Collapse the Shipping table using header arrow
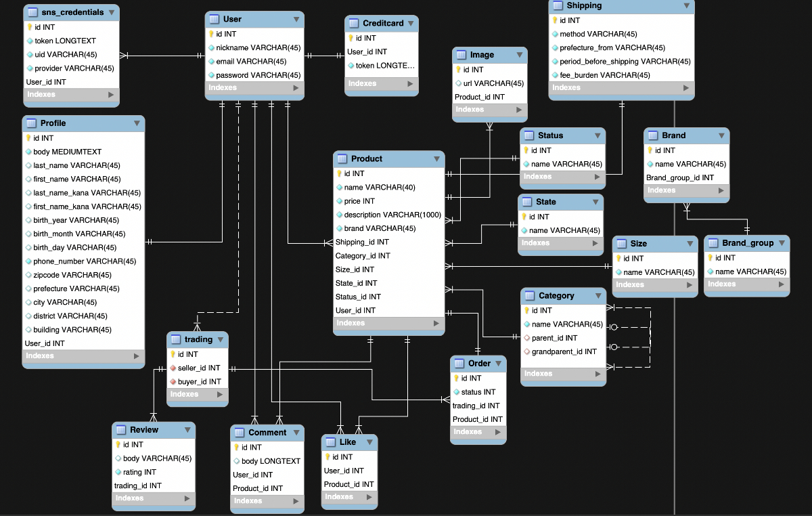 point(687,6)
